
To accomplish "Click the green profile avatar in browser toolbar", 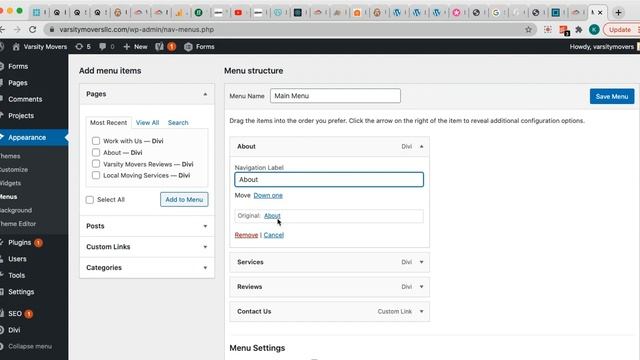I will [594, 29].
